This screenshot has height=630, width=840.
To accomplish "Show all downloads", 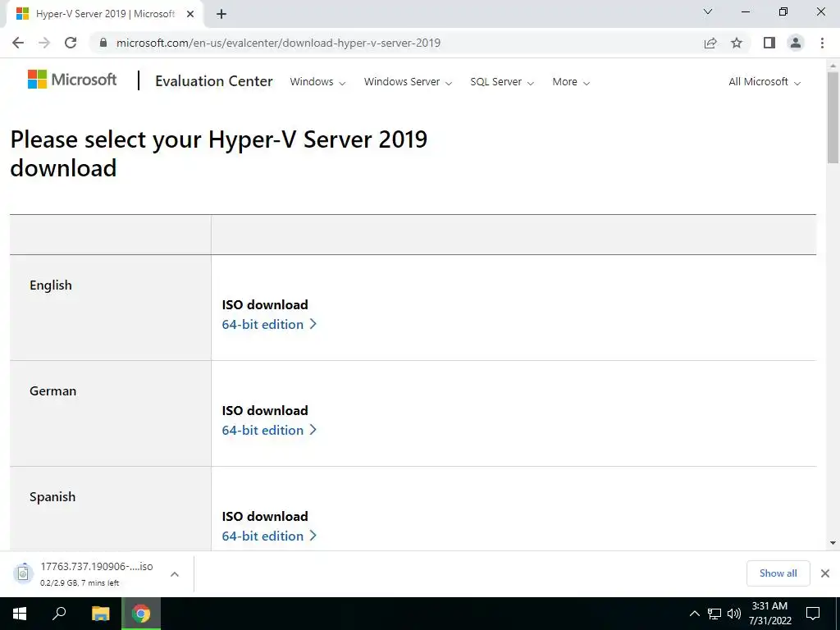I will (778, 573).
